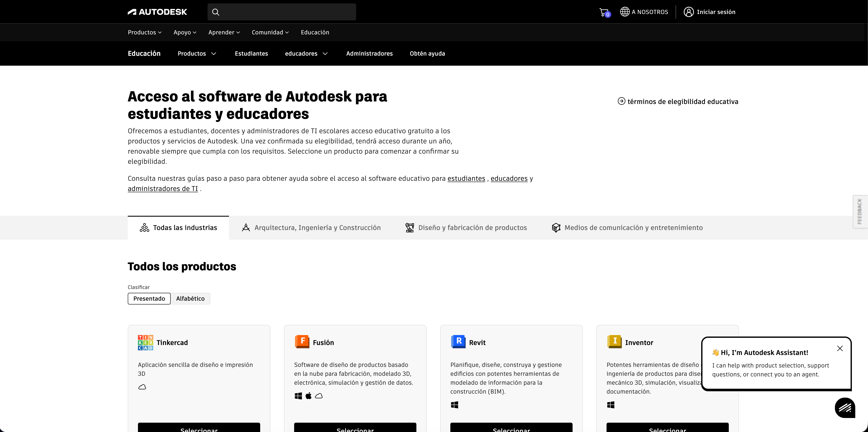Click the Todos los productos heading
Viewport: 868px width, 432px height.
tap(182, 266)
